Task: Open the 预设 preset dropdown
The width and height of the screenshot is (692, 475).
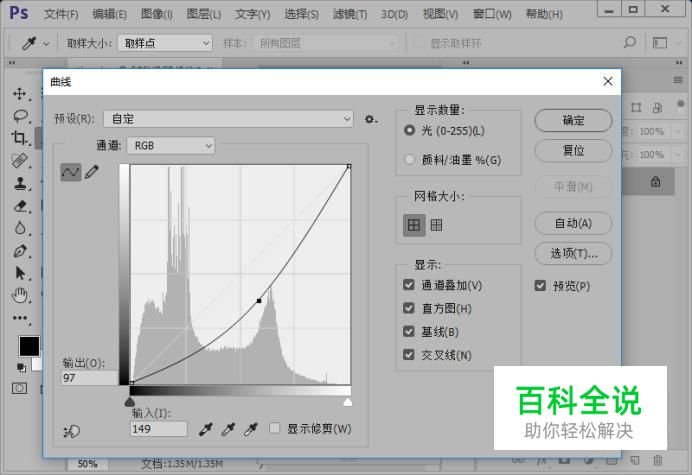Action: 228,119
